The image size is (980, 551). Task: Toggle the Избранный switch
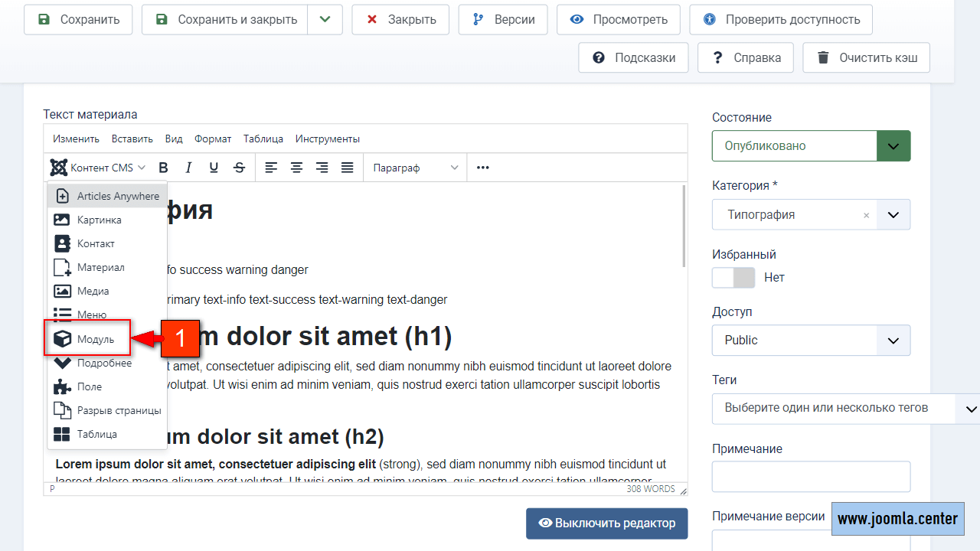(733, 278)
